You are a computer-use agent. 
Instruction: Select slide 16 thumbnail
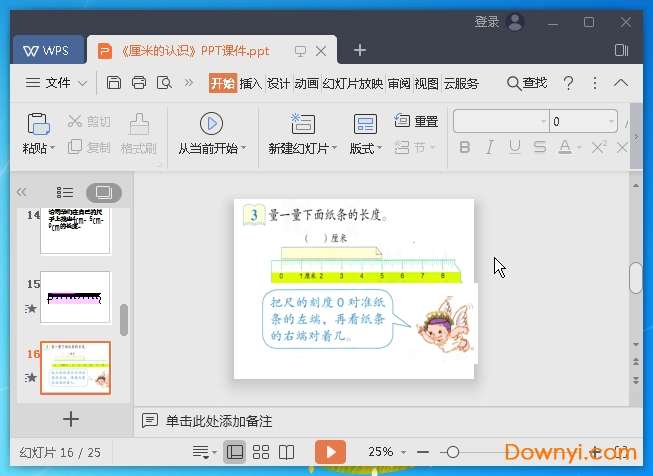[x=75, y=368]
